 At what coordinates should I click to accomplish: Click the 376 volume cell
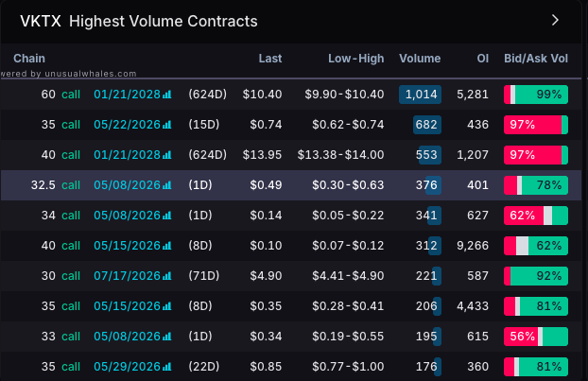point(426,185)
